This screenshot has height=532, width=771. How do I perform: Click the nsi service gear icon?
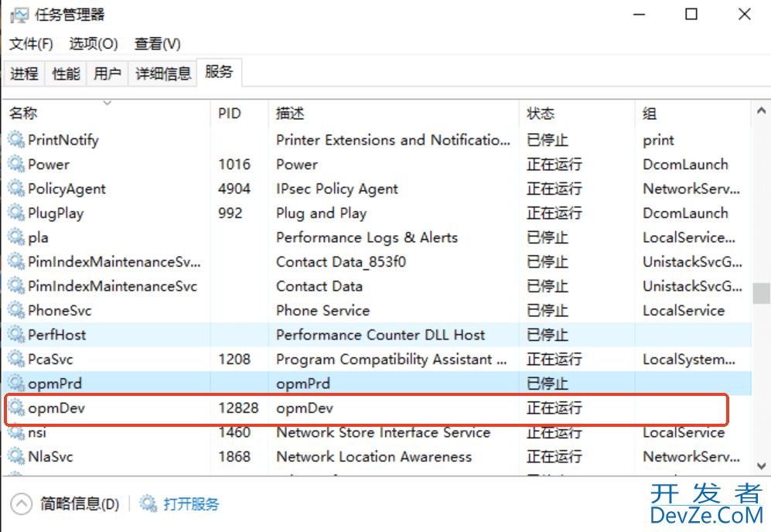pos(16,432)
